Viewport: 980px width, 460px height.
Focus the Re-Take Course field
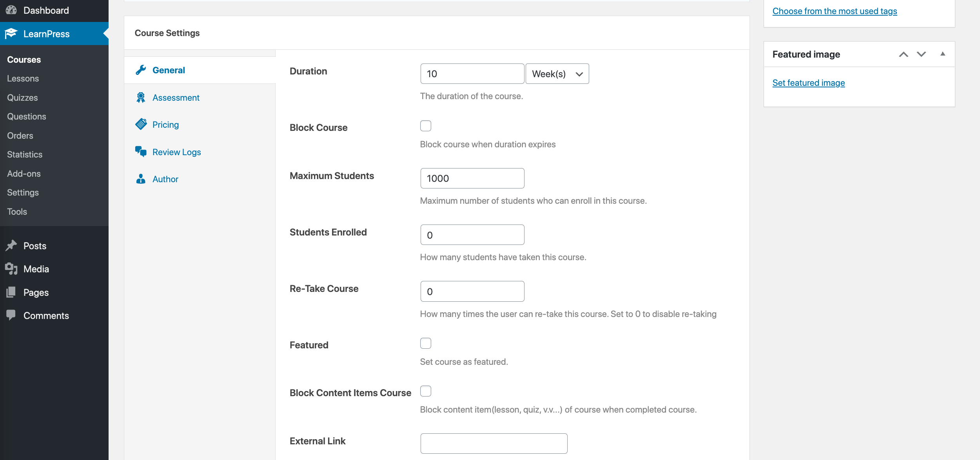point(472,291)
